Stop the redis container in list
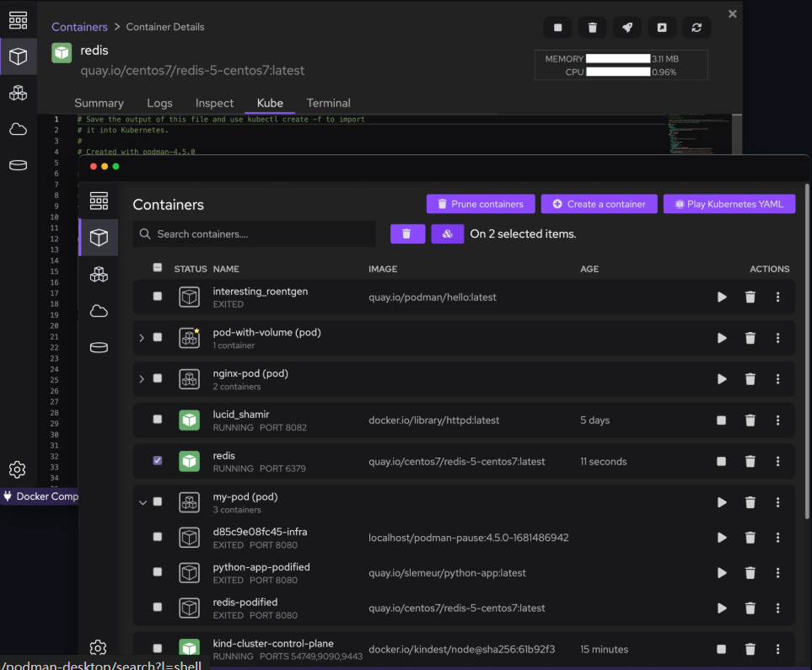Screen dimensions: 812x670 pyautogui.click(x=722, y=461)
